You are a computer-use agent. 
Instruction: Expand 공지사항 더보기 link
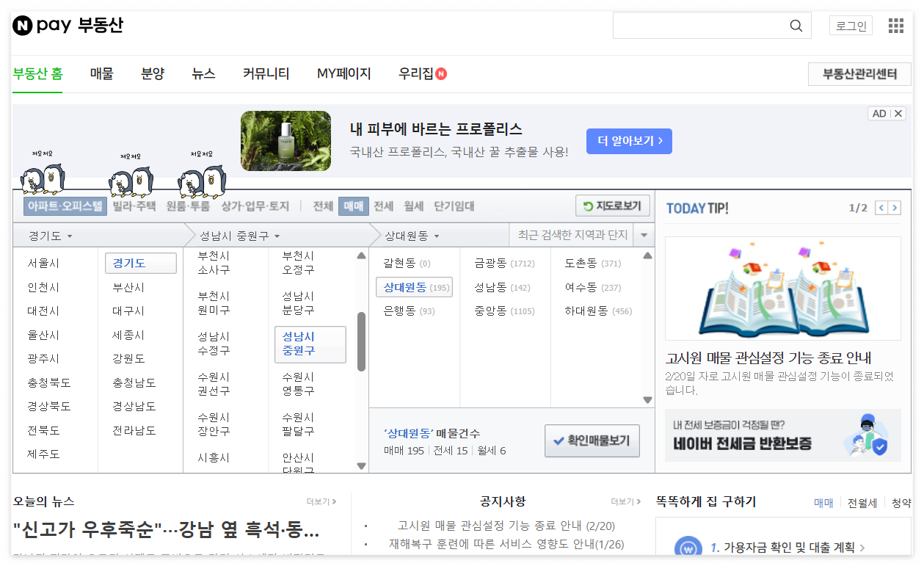tap(626, 502)
